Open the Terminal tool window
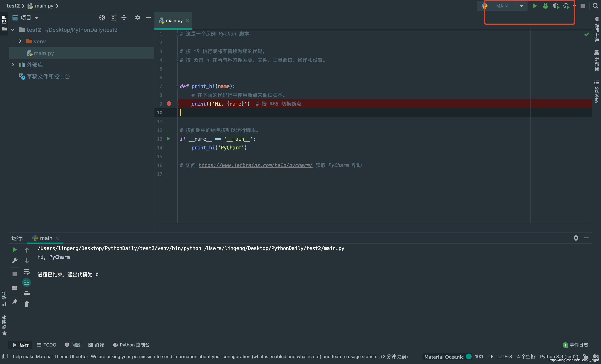Screen dimensions: 601x364 pyautogui.click(x=96, y=345)
